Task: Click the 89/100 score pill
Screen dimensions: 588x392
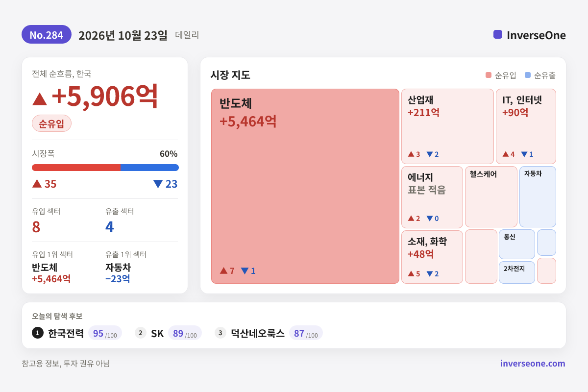Action: click(x=185, y=333)
